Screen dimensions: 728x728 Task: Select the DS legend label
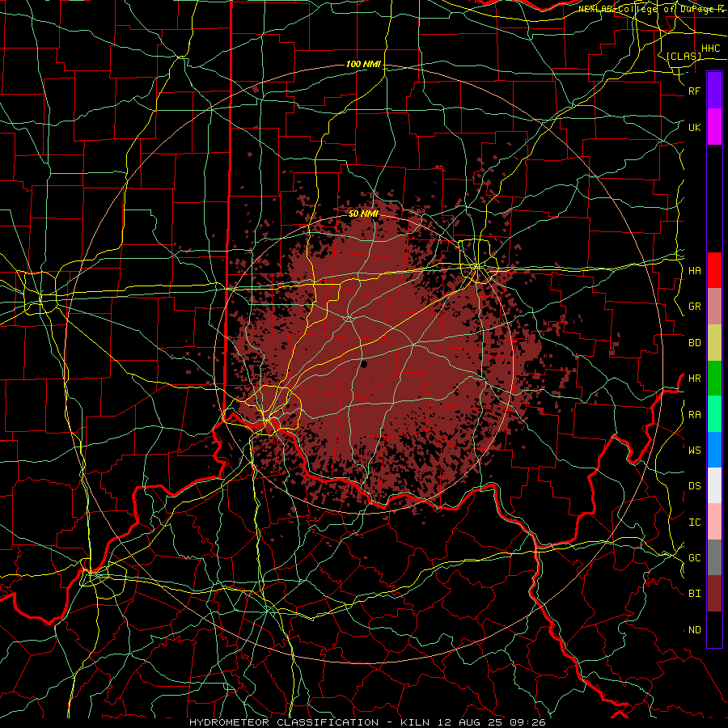[695, 485]
